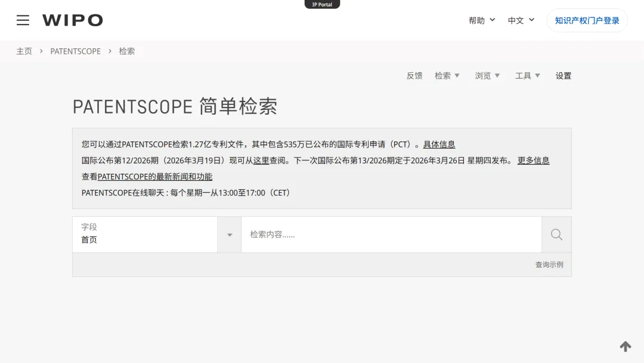This screenshot has height=363, width=644.
Task: Open the 反馈 feedback menu item
Action: click(x=414, y=76)
